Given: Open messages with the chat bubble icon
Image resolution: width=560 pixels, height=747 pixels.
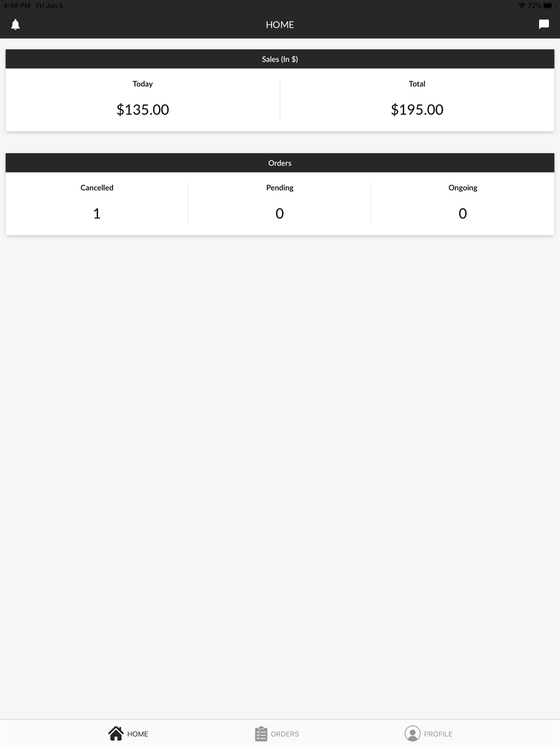Looking at the screenshot, I should coord(544,24).
